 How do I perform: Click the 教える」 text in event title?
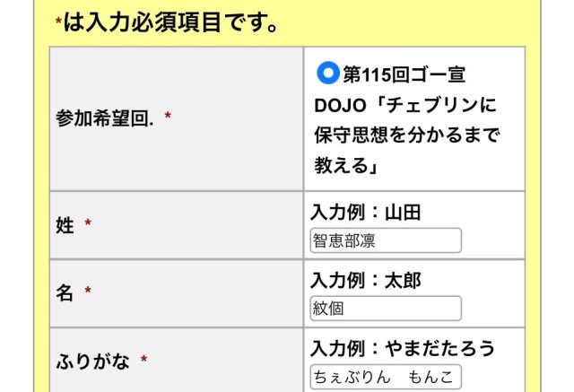click(345, 166)
